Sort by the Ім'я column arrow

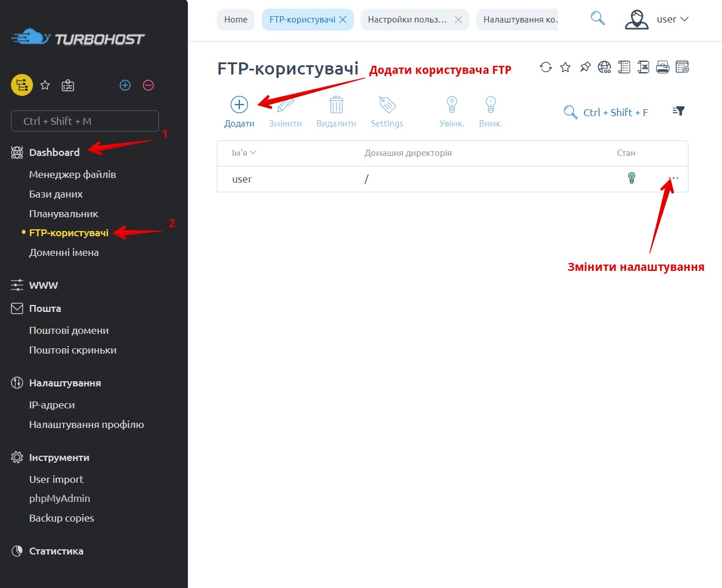click(253, 152)
